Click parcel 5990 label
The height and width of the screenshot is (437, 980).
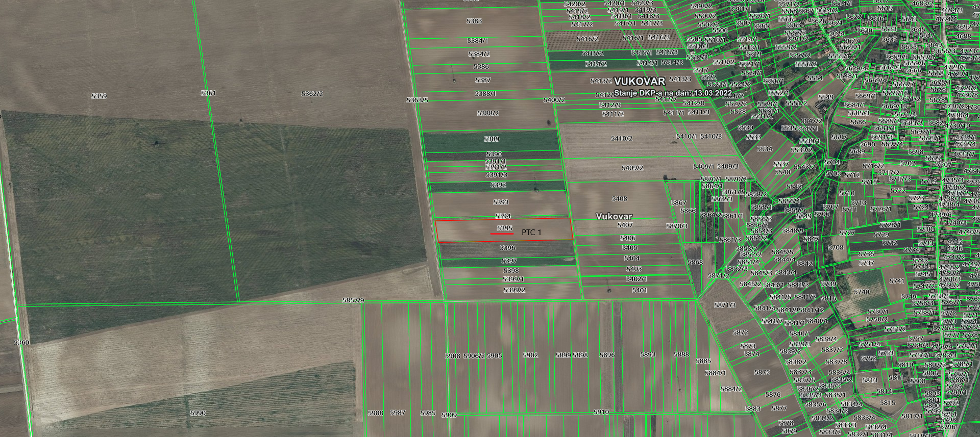[x=198, y=413]
